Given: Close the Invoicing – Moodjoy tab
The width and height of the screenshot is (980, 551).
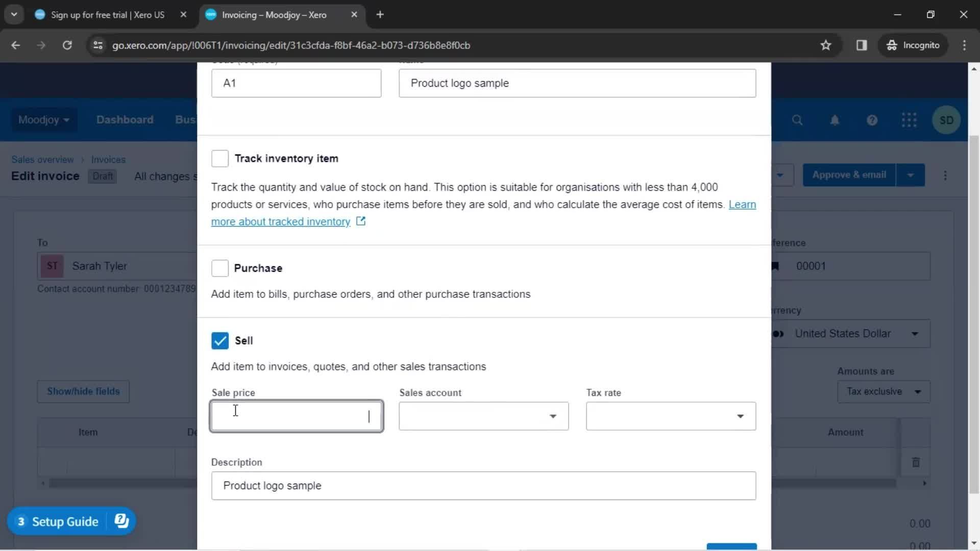Looking at the screenshot, I should [x=354, y=14].
